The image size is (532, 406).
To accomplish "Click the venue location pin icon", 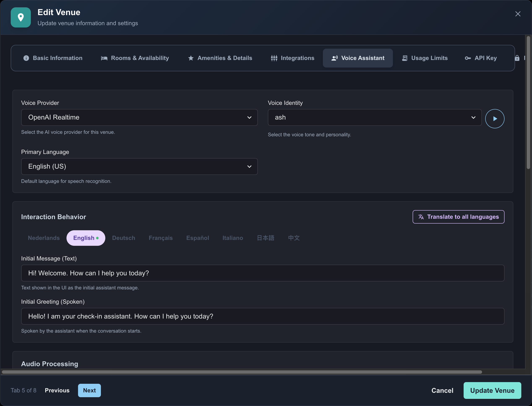I will point(21,17).
